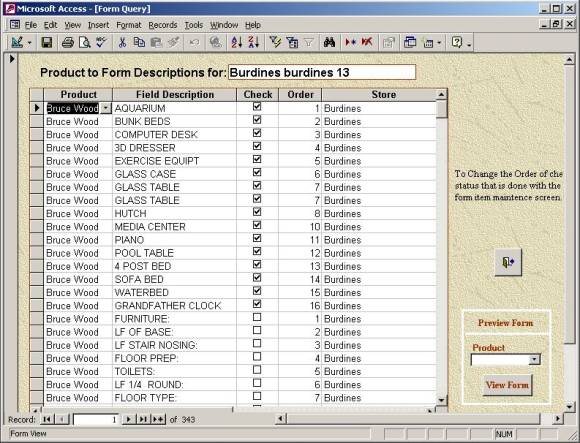Click the Cut scissors icon
The height and width of the screenshot is (443, 580).
click(x=122, y=43)
